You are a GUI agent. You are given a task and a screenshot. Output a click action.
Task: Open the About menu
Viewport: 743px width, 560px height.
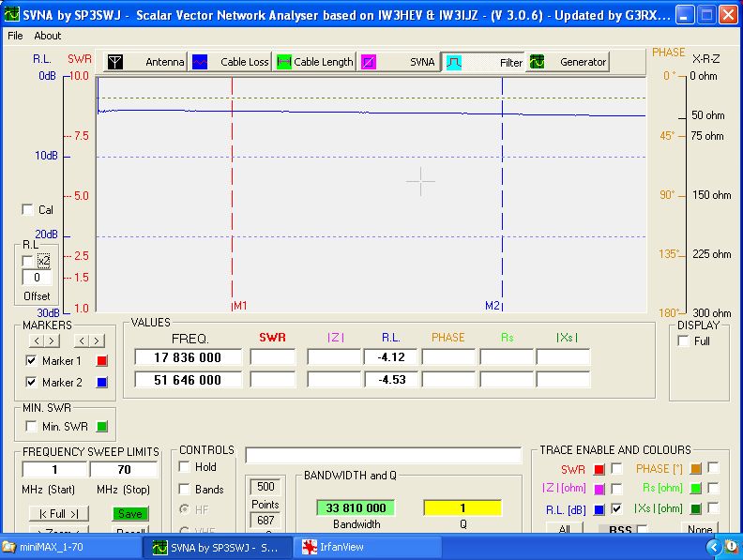(x=47, y=36)
